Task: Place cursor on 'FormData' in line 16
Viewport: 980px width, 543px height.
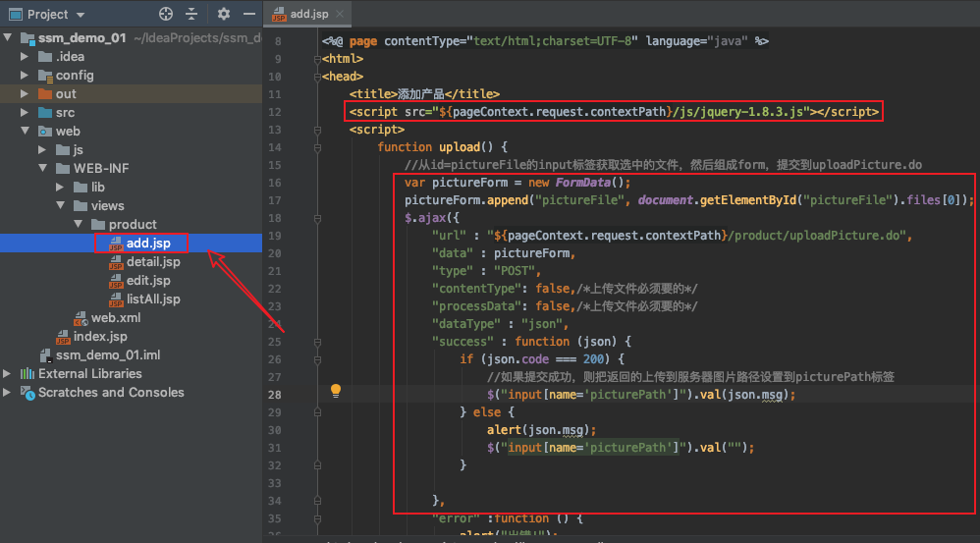Action: pos(582,183)
